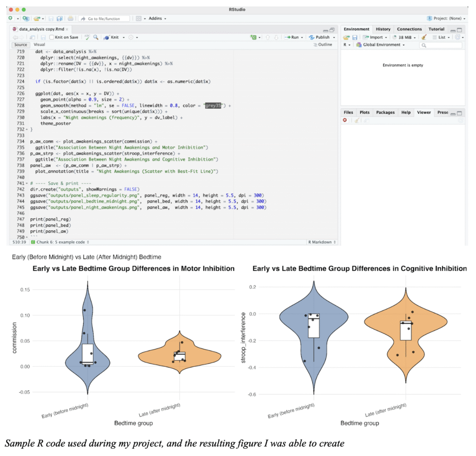Image resolution: width=476 pixels, height=456 pixels.
Task: Switch to the History tab
Action: pos(383,29)
